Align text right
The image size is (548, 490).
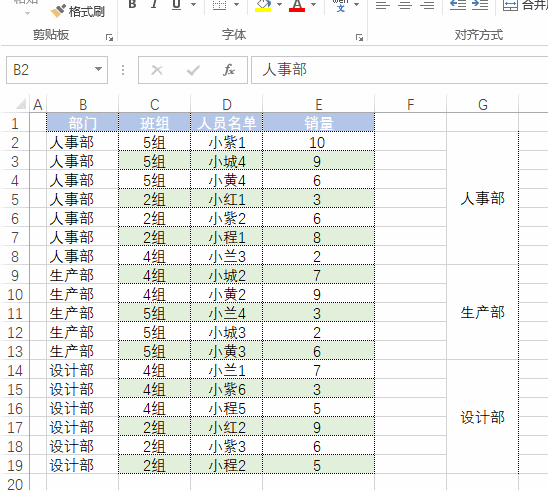click(x=427, y=5)
